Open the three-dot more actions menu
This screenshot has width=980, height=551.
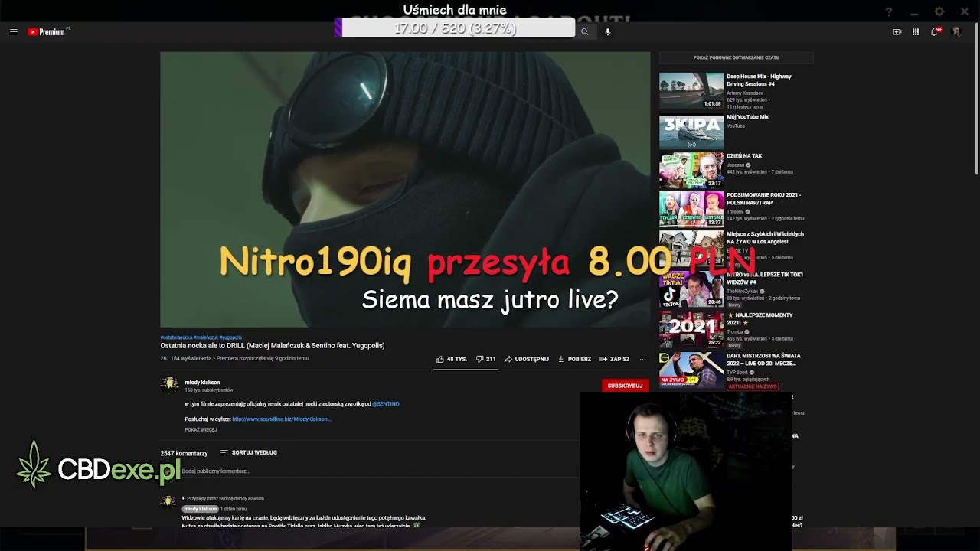coord(642,359)
